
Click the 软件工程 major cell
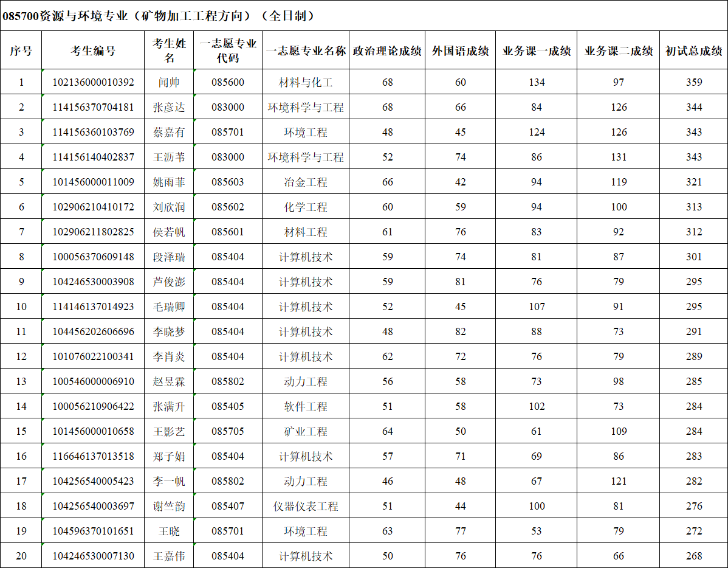(306, 406)
